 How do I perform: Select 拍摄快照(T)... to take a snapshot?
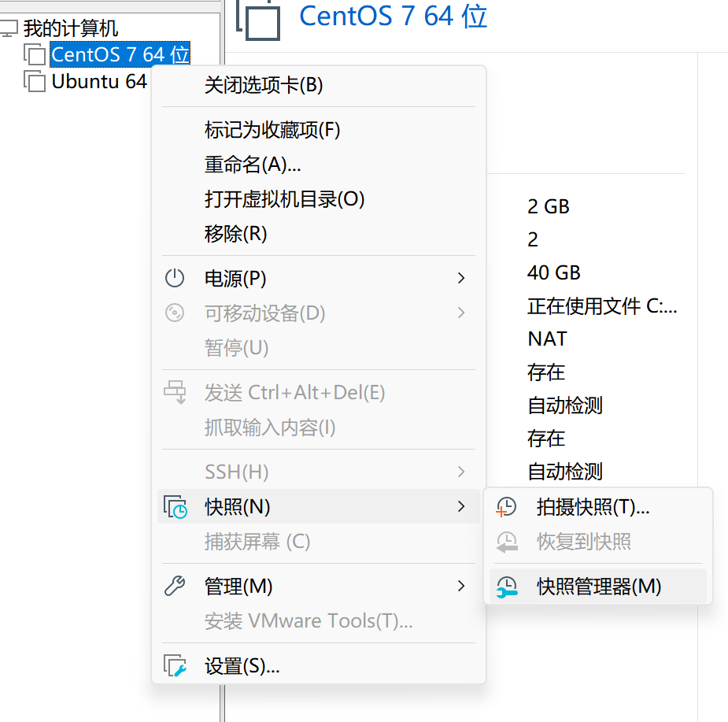pos(593,507)
